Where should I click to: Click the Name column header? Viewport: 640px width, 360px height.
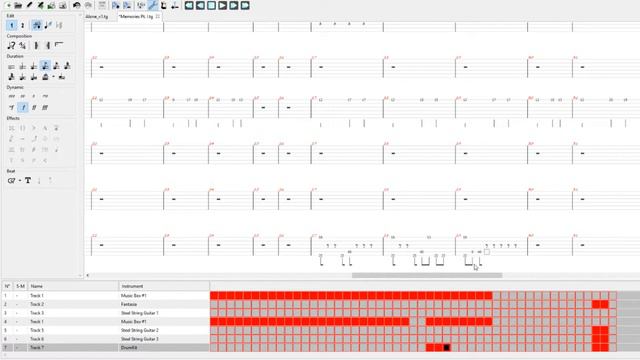(x=73, y=286)
